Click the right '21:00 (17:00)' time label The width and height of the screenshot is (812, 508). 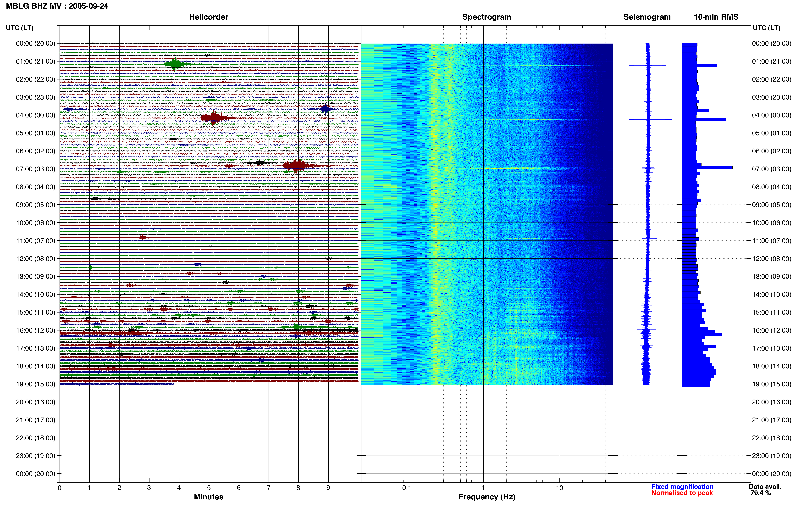click(x=772, y=420)
